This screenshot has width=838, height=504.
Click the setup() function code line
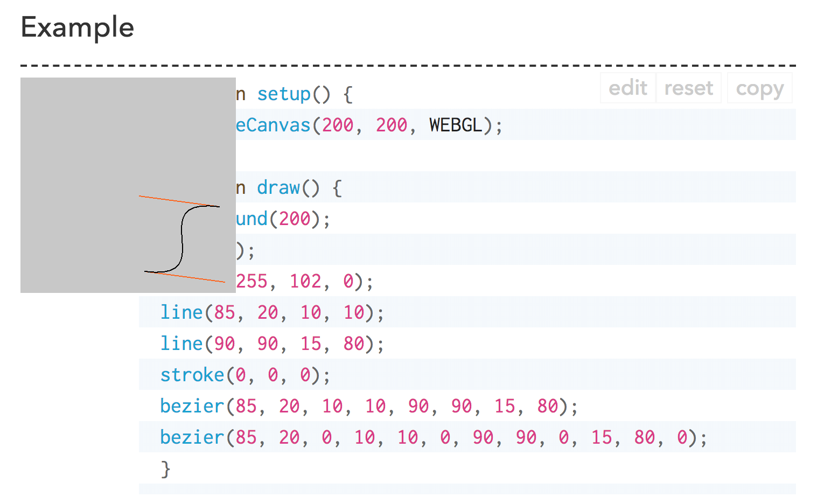[x=295, y=94]
